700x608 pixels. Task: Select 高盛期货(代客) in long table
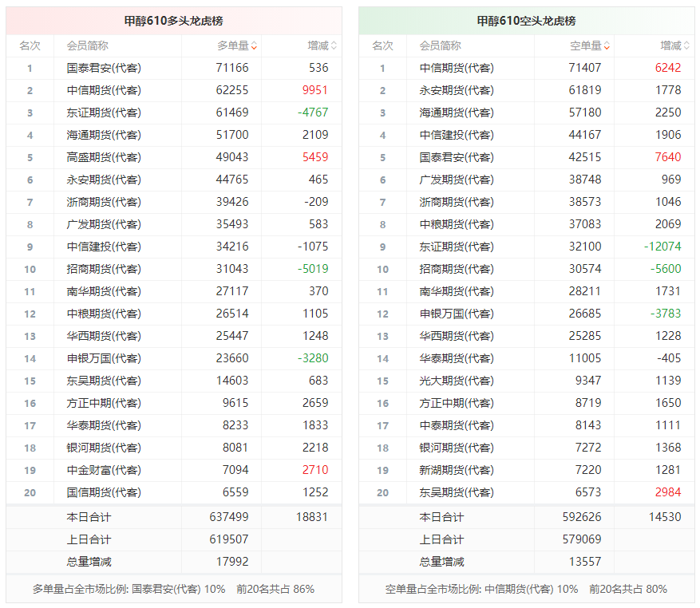point(104,157)
